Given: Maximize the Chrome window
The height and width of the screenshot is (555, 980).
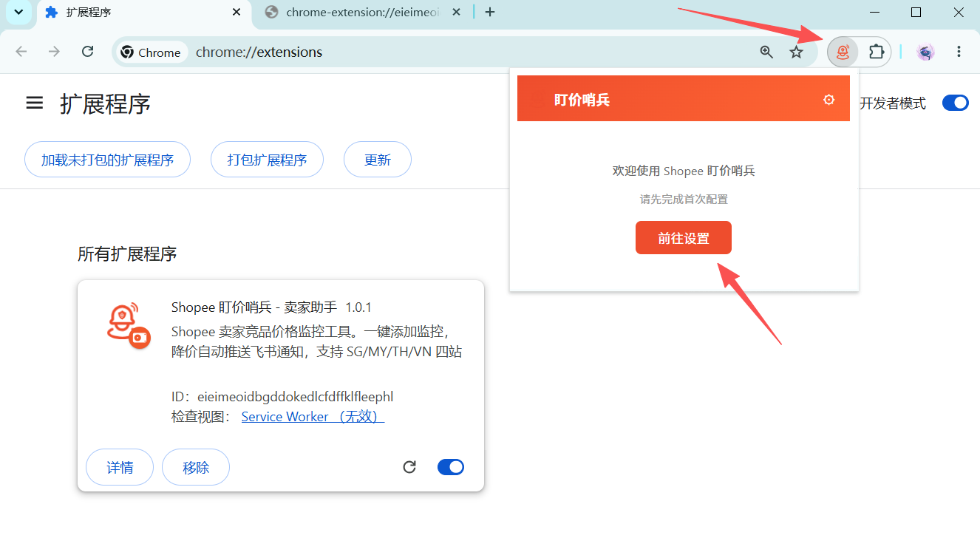Looking at the screenshot, I should (916, 12).
